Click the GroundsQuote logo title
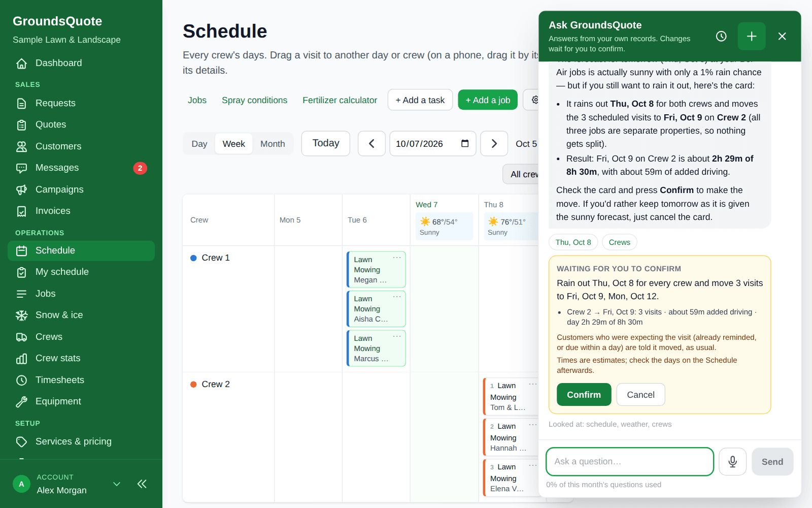The image size is (812, 508). 57,21
